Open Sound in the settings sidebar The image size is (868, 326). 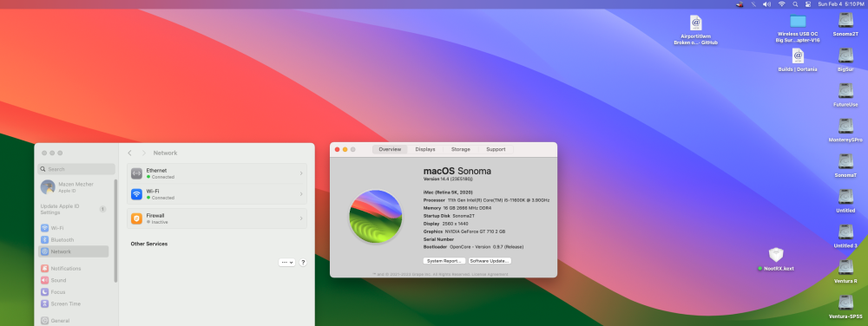(x=74, y=280)
